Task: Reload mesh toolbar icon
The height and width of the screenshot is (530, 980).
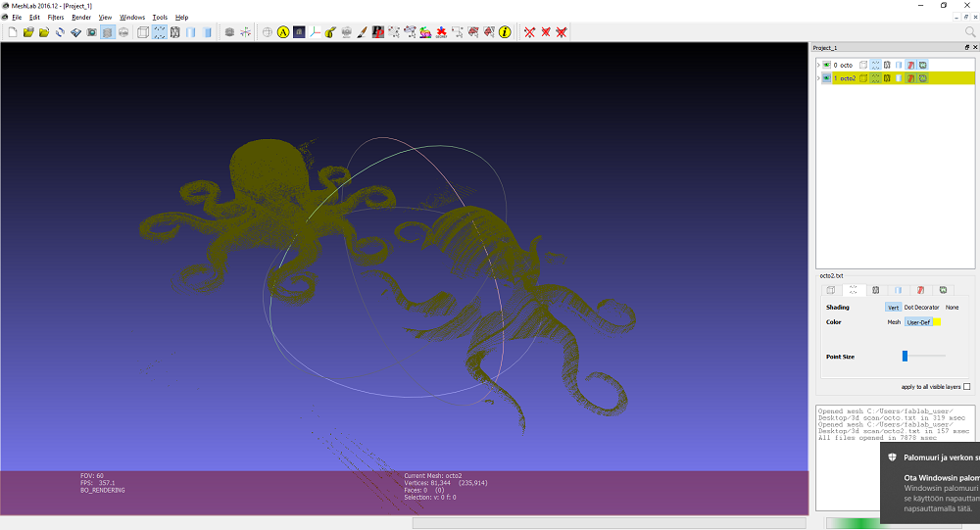Action: 60,32
